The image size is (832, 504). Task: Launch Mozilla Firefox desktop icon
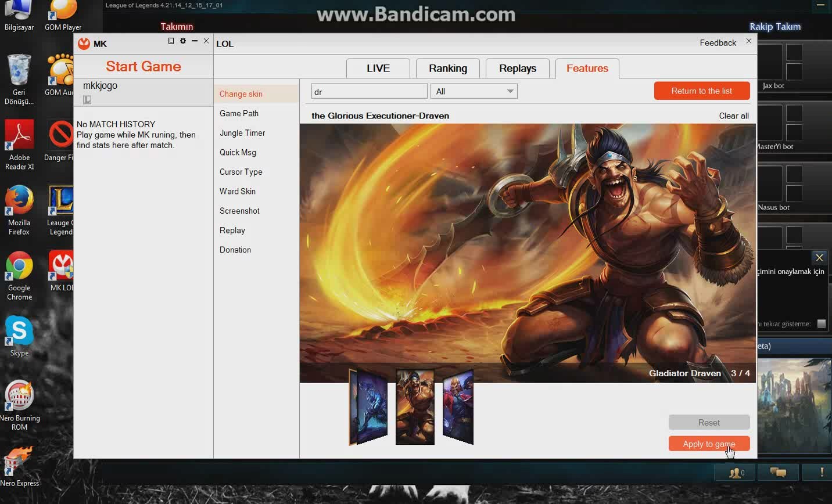pyautogui.click(x=19, y=210)
